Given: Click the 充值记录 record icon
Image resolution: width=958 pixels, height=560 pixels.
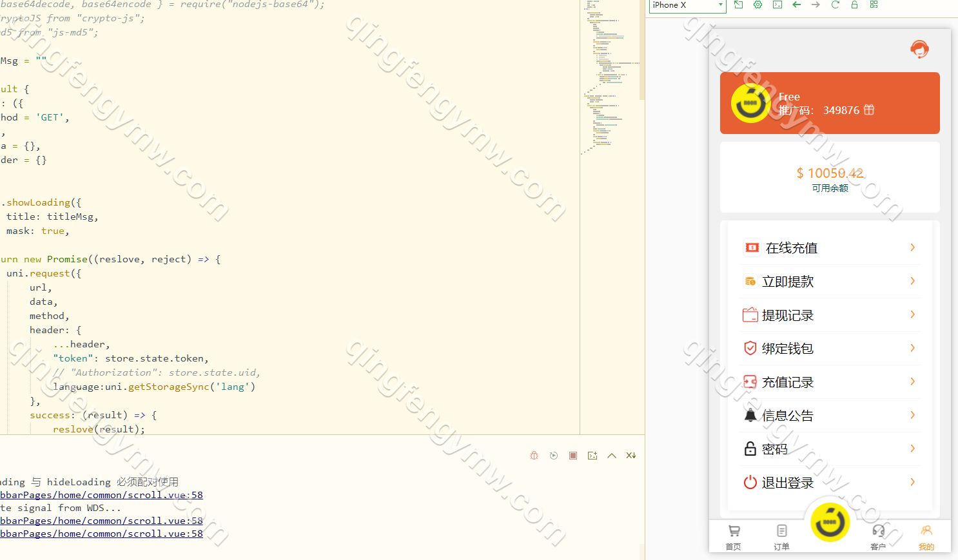Looking at the screenshot, I should [750, 382].
